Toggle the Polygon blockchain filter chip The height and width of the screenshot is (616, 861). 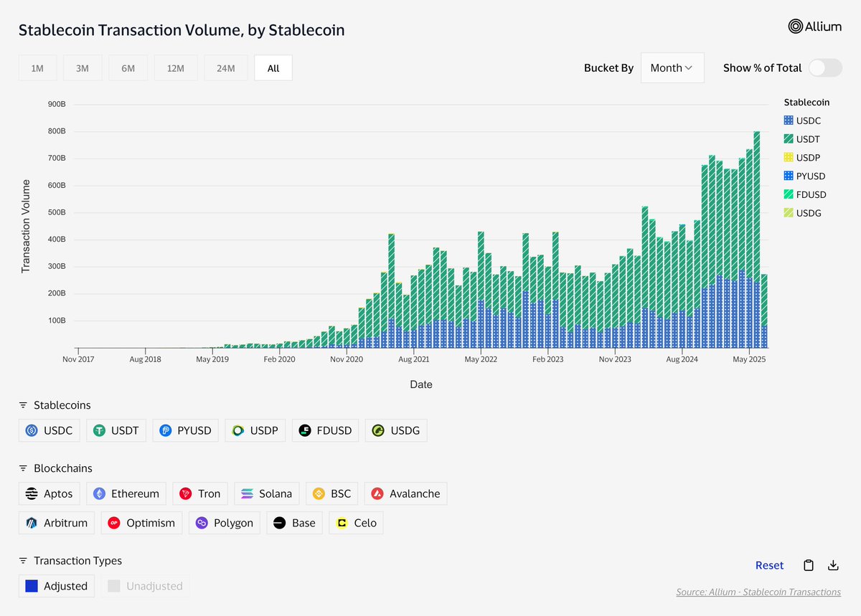(x=225, y=523)
